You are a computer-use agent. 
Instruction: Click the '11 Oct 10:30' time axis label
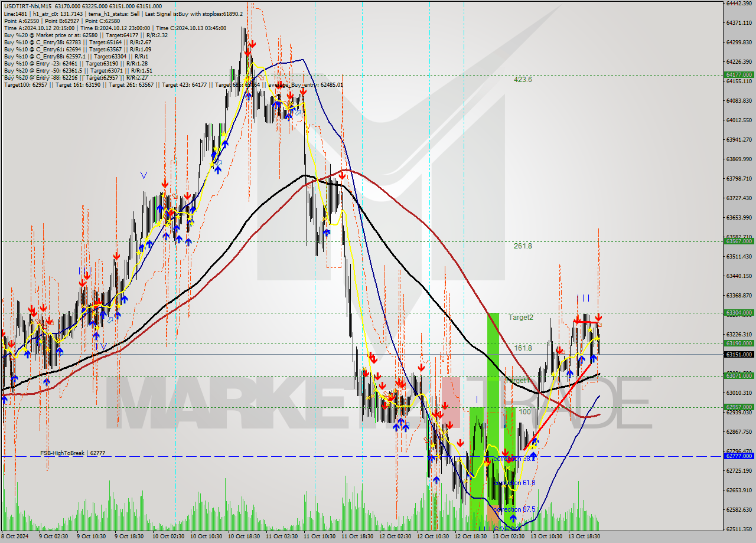pyautogui.click(x=319, y=537)
